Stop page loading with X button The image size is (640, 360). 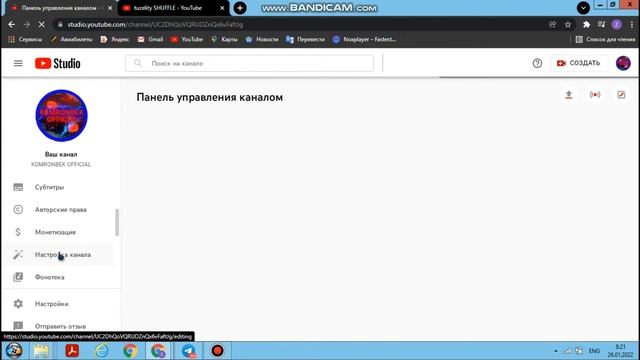pos(42,24)
